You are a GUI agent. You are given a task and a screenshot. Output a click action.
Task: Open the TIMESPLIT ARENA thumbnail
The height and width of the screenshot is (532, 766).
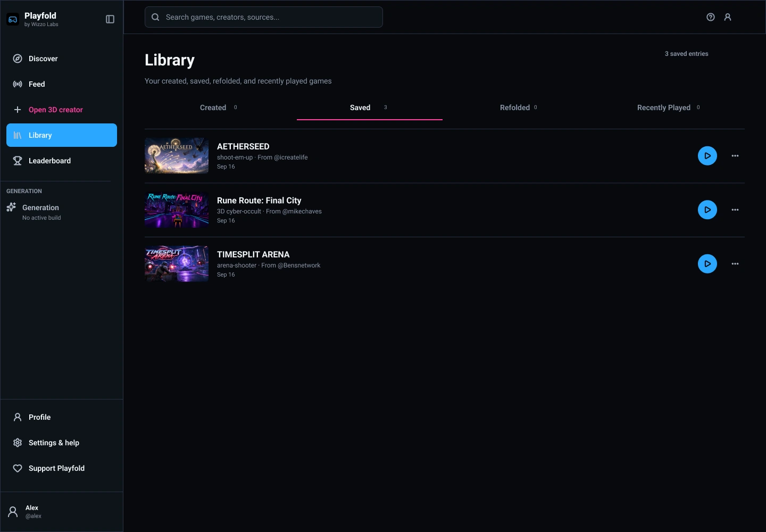[177, 264]
